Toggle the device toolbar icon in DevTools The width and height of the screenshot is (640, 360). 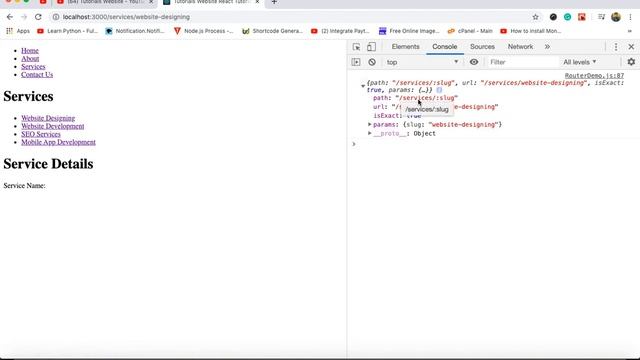(x=371, y=47)
